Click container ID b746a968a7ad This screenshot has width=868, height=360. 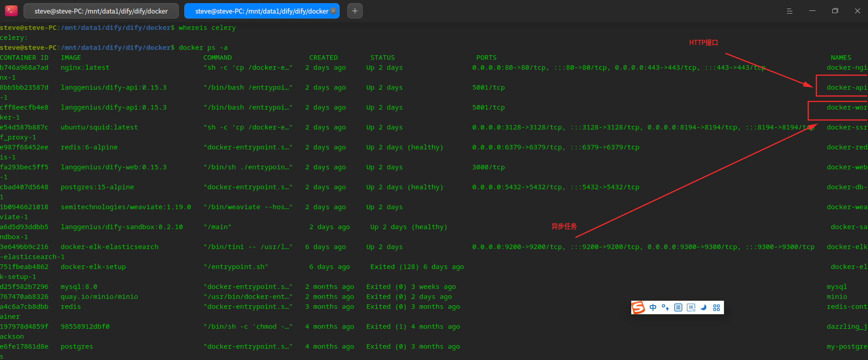[x=24, y=67]
